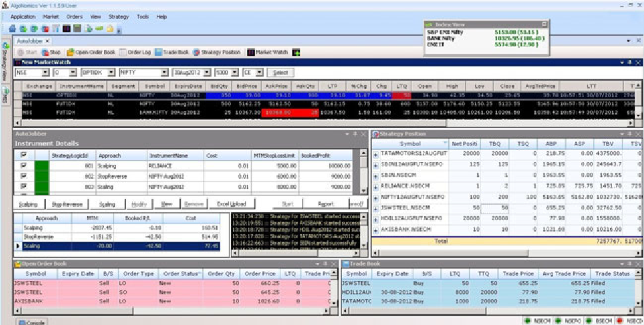Open the Market menu
This screenshot has width=644, height=325.
point(50,17)
